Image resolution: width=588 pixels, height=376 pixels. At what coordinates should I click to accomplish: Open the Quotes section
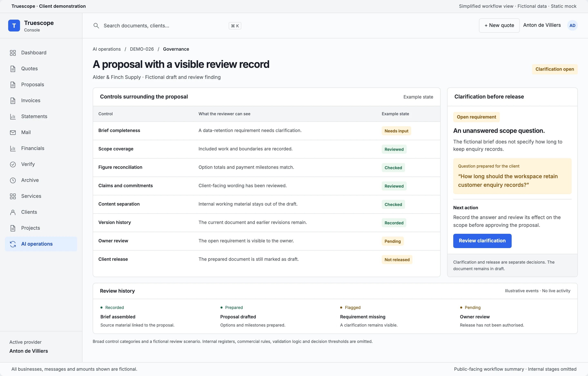41,69
